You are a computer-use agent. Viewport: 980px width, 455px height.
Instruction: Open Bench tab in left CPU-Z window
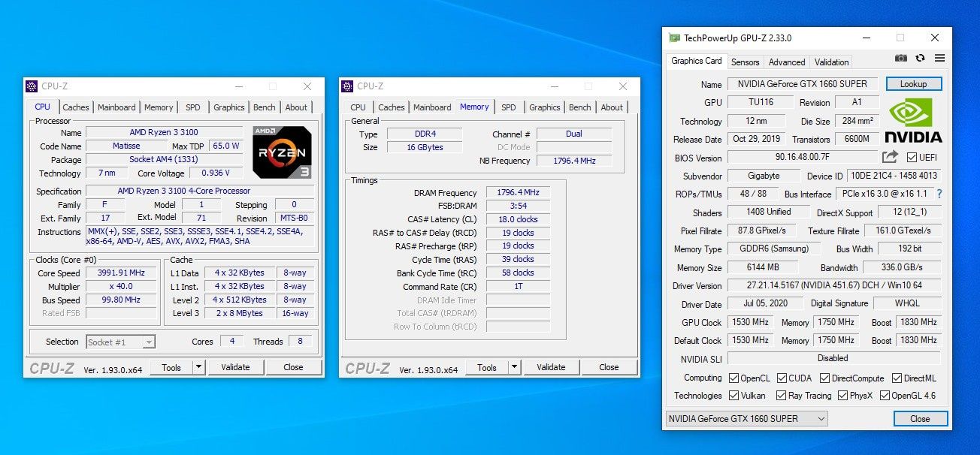pos(265,107)
